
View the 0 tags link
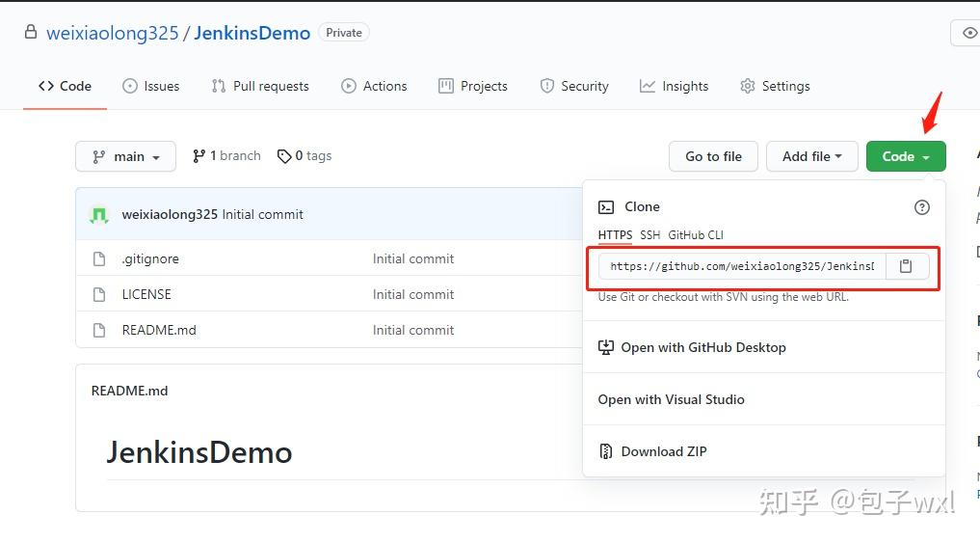[305, 156]
